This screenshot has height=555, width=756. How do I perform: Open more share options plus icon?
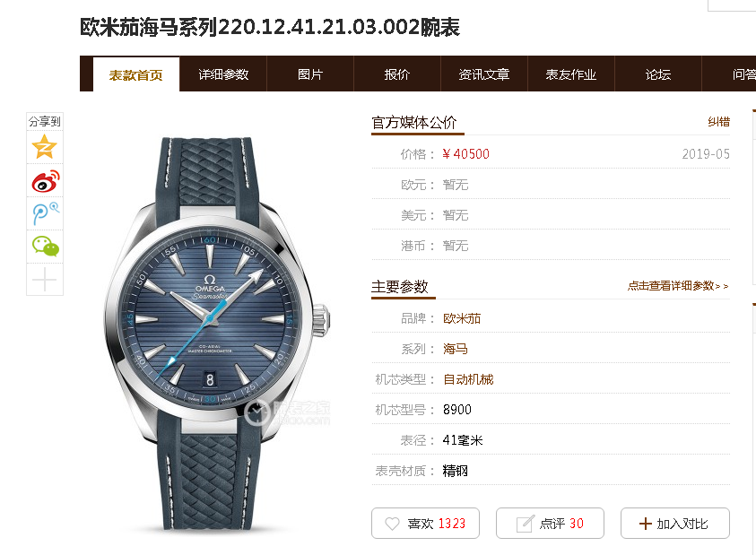[x=44, y=279]
